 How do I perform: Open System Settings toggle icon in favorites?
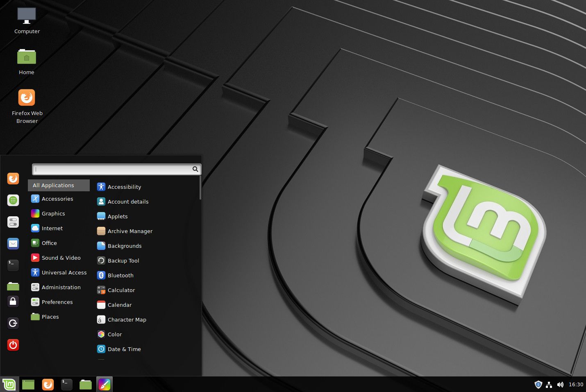point(13,222)
